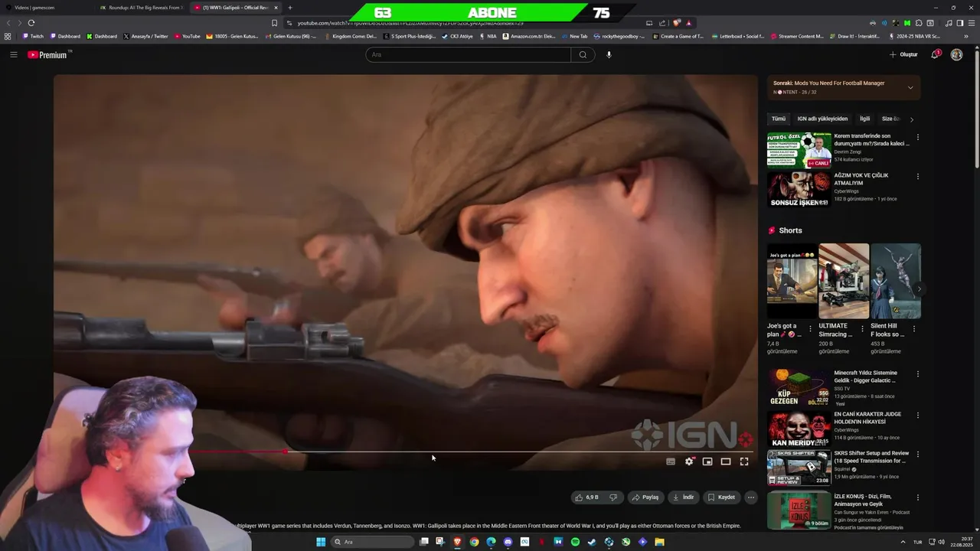The height and width of the screenshot is (551, 980).
Task: Open ULTIMATE Simracing short thumbnail
Action: [x=844, y=281]
